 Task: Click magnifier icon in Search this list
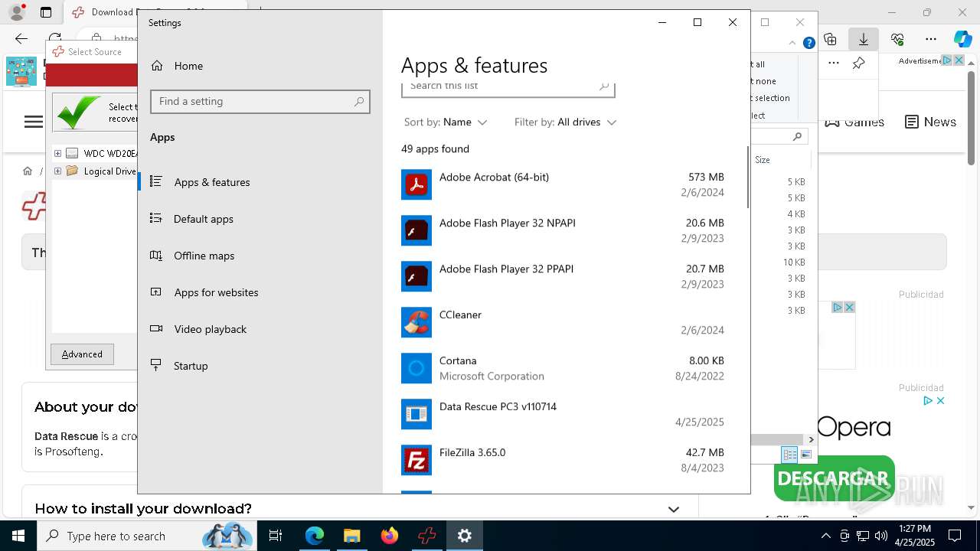tap(604, 86)
